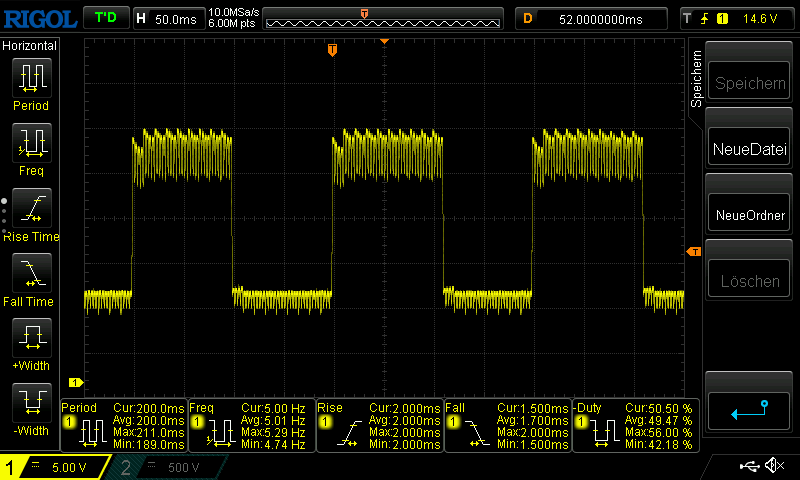Select the -Width measurement icon

31,403
